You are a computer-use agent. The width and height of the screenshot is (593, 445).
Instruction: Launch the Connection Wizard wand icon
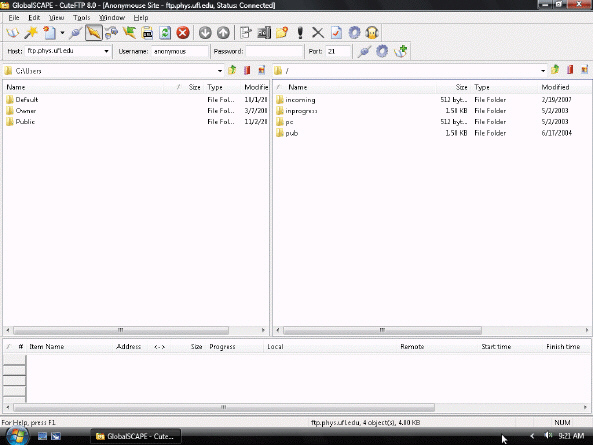coord(31,33)
